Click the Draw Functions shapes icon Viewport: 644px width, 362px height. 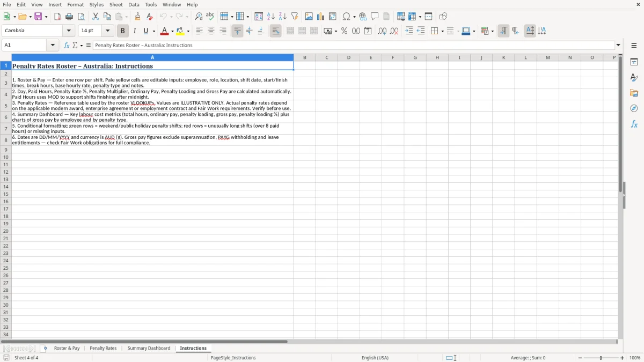pyautogui.click(x=443, y=17)
